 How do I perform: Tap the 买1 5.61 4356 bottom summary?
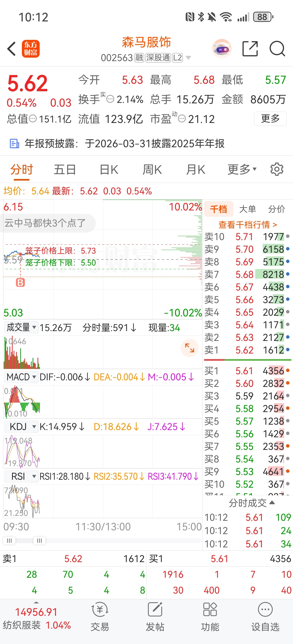220,559
